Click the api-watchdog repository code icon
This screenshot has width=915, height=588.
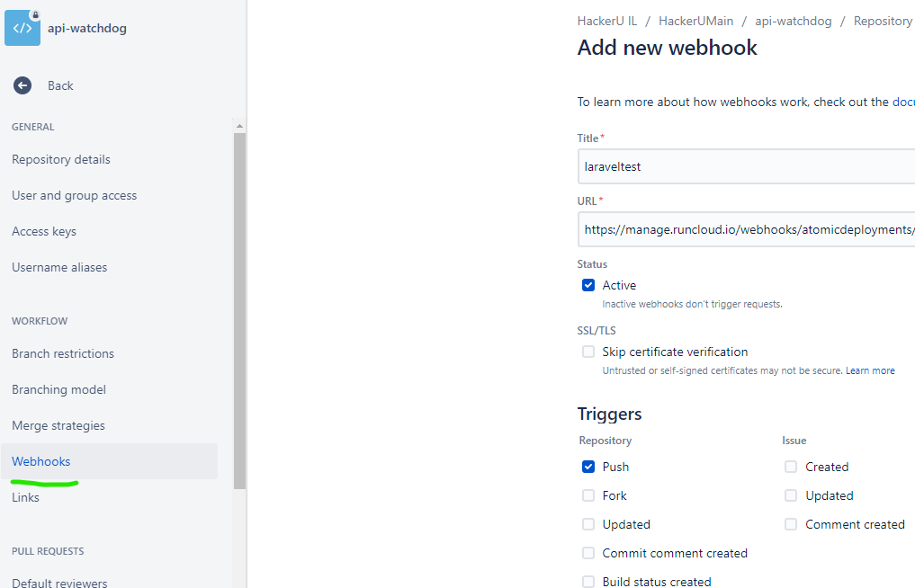point(22,28)
